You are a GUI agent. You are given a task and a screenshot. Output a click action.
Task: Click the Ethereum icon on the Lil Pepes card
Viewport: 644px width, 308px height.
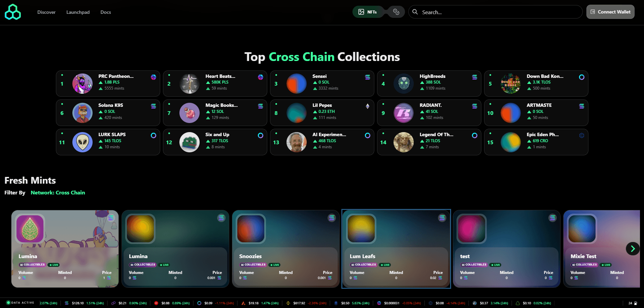[x=367, y=106]
